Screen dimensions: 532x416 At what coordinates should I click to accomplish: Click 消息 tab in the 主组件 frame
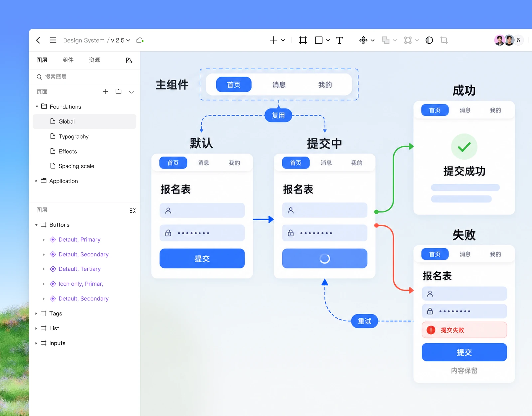pos(279,85)
